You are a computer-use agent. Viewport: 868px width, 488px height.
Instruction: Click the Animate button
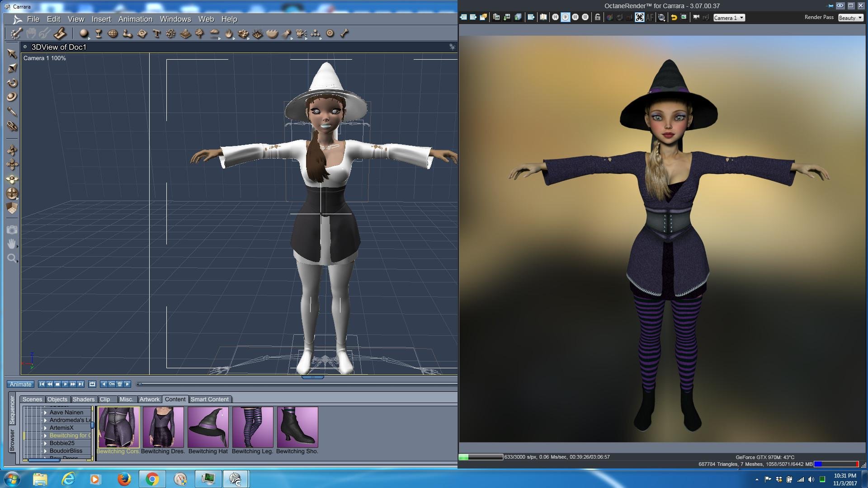tap(20, 384)
